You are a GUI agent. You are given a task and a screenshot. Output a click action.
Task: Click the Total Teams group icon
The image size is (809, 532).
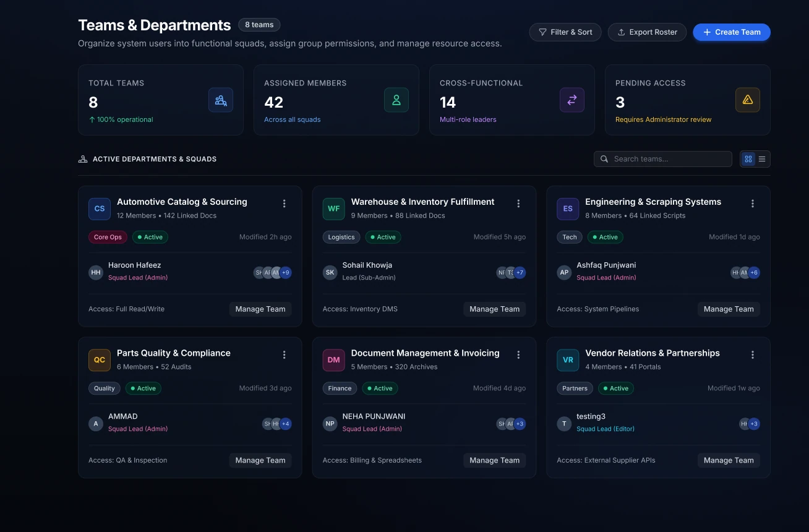tap(221, 100)
